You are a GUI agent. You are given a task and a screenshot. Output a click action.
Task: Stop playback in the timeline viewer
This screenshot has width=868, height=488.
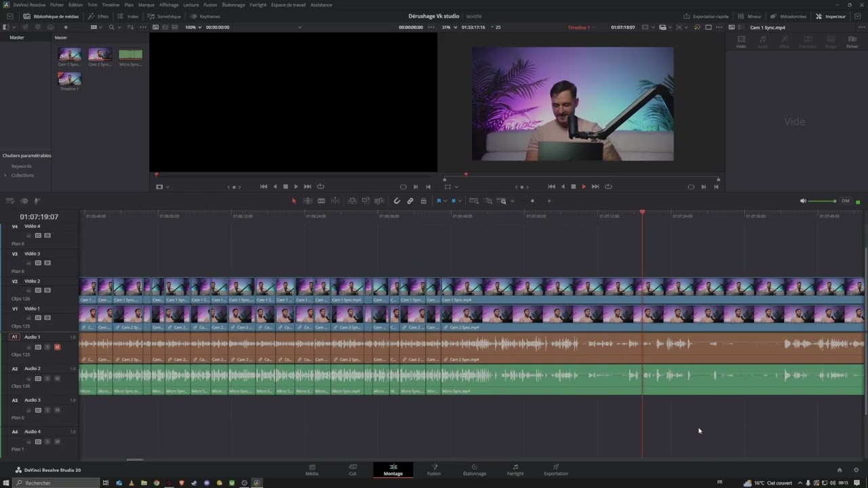coord(573,186)
